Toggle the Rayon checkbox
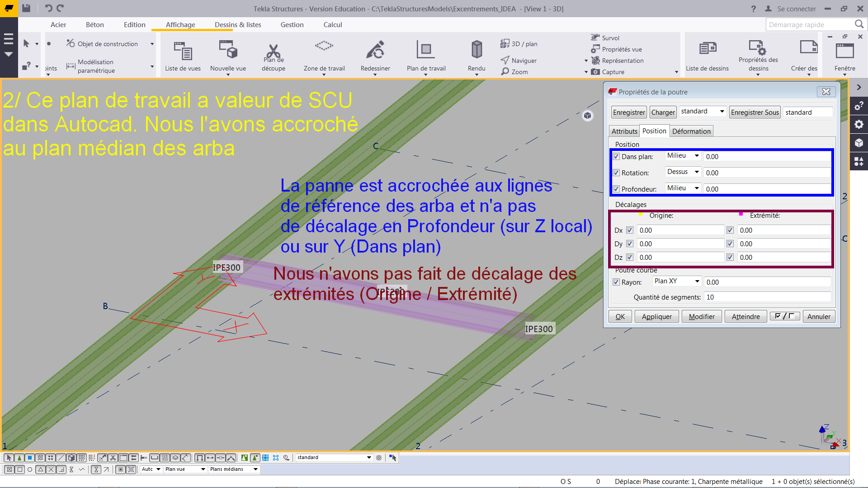 [616, 282]
